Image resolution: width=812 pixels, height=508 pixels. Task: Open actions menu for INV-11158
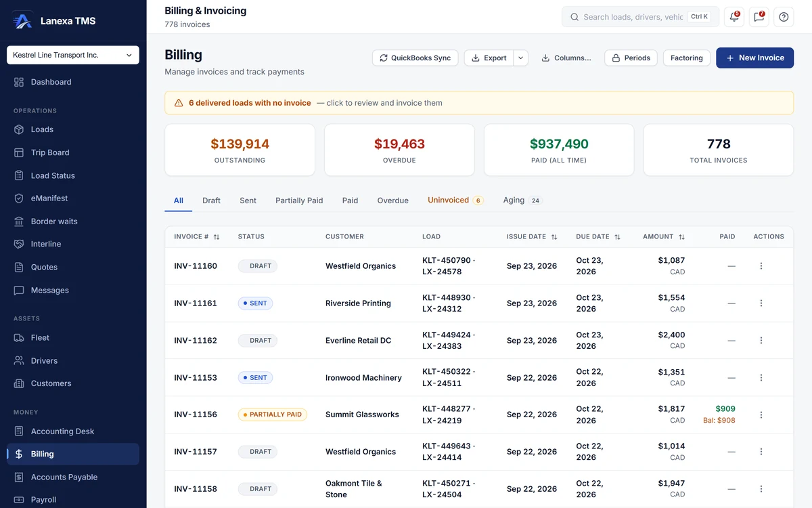761,489
